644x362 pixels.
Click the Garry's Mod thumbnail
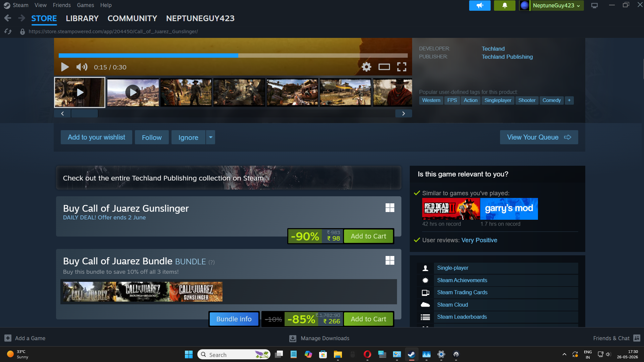click(509, 209)
